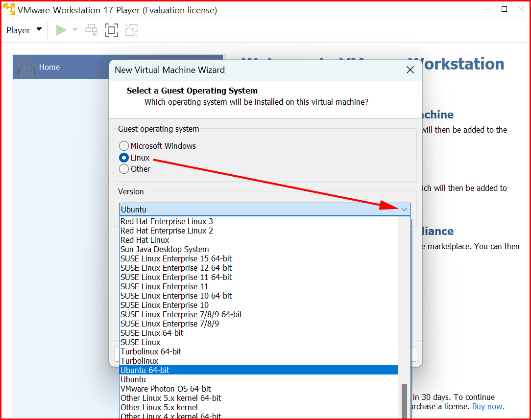Pick SUSE Linux Enterprise 10 entry

pyautogui.click(x=259, y=305)
